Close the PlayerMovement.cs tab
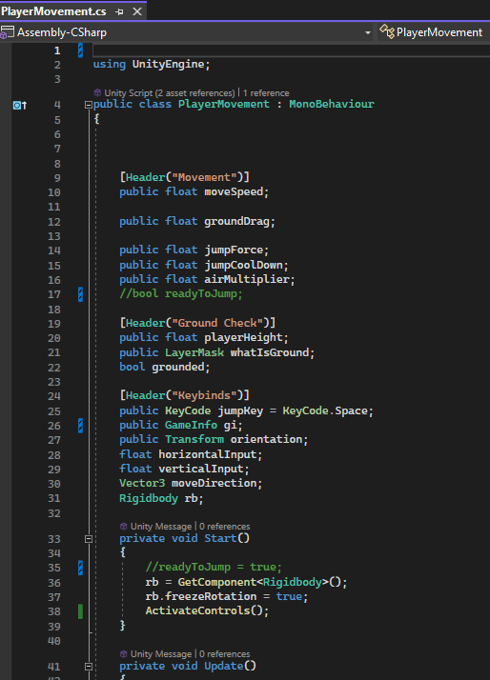490x680 pixels. (x=137, y=12)
